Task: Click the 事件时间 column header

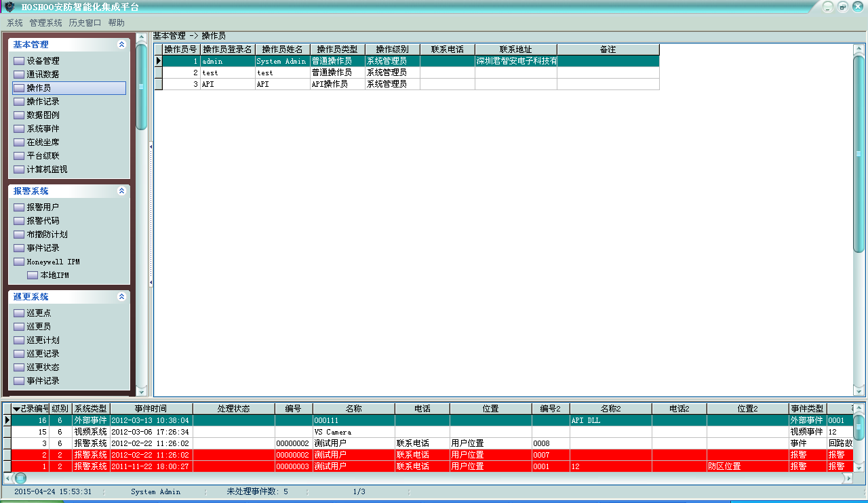Action: pos(151,409)
